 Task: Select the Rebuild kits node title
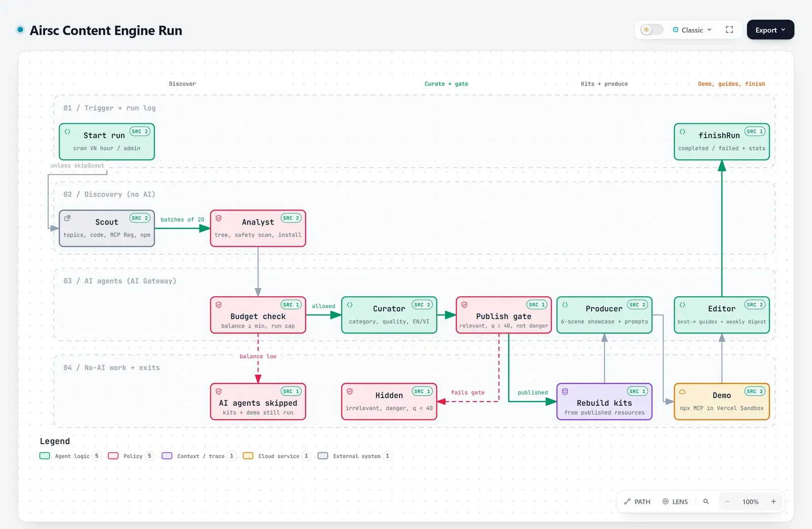coord(604,403)
